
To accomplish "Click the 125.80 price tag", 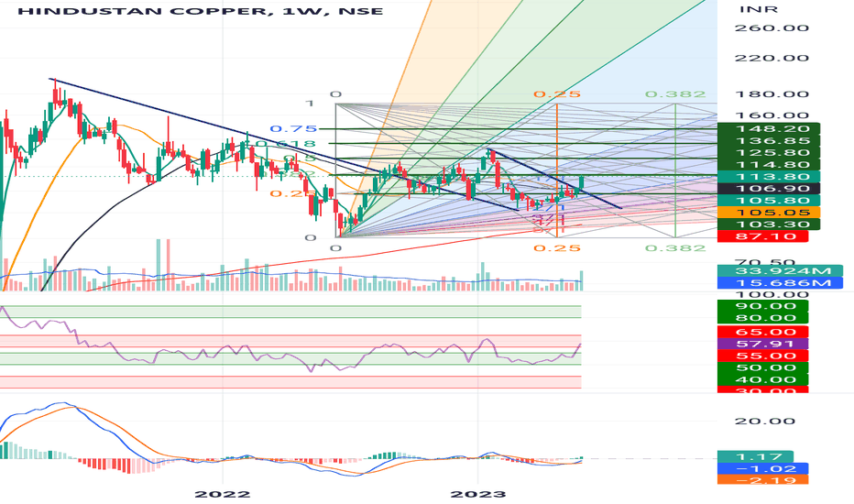I will tap(769, 153).
